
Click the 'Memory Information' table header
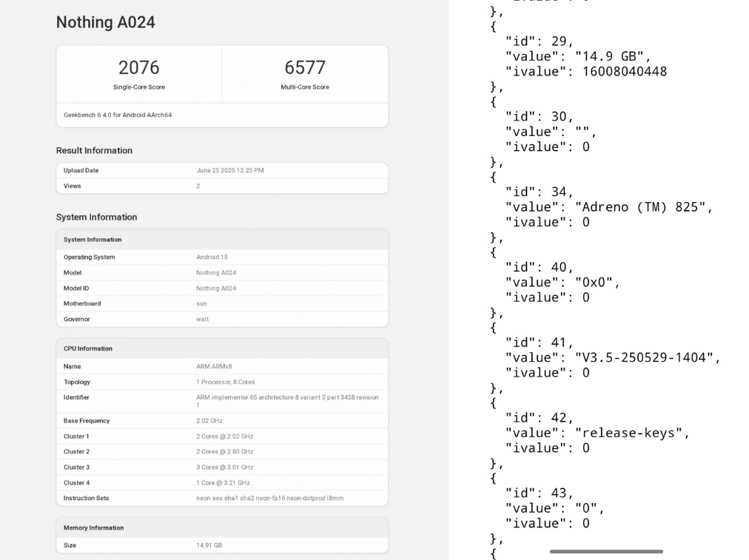pyautogui.click(x=222, y=527)
